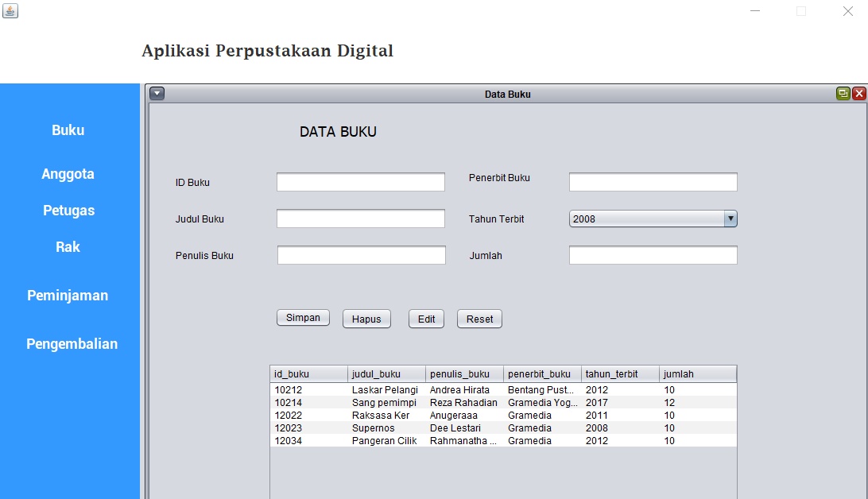Click the judul_buku column header
This screenshot has height=499, width=868.
386,374
